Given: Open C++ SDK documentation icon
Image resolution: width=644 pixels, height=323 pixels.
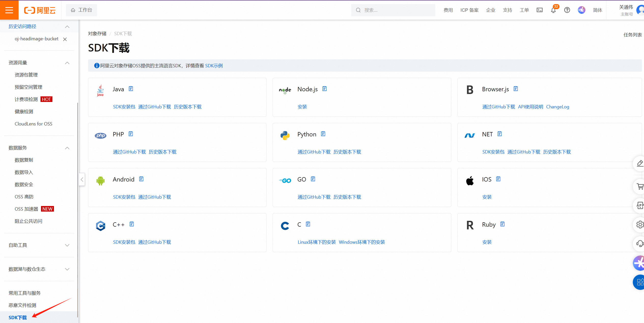Looking at the screenshot, I should tap(132, 224).
